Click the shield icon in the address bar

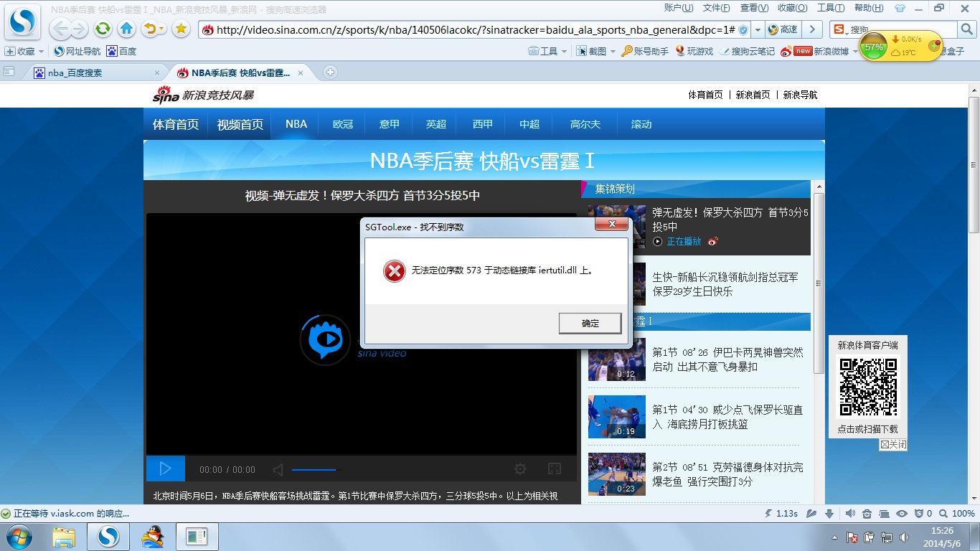(x=743, y=30)
